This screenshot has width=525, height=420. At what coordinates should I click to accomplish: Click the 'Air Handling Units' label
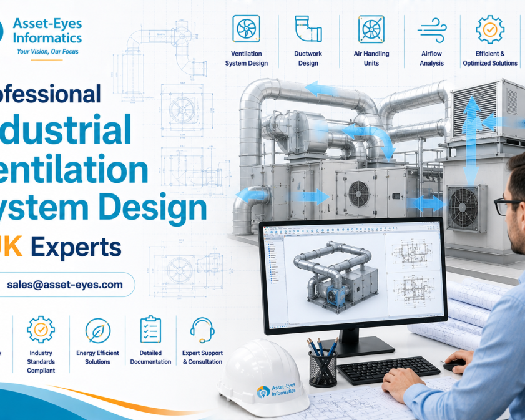(x=371, y=58)
